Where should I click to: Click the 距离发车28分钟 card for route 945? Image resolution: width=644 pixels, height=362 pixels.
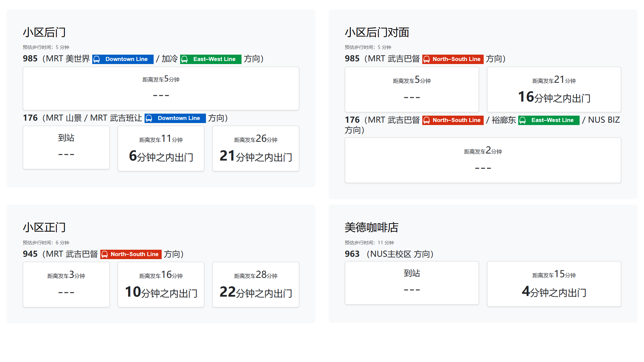click(x=255, y=284)
